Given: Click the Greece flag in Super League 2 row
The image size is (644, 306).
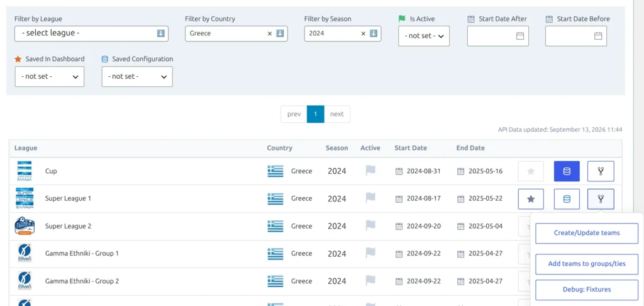Looking at the screenshot, I should point(275,226).
